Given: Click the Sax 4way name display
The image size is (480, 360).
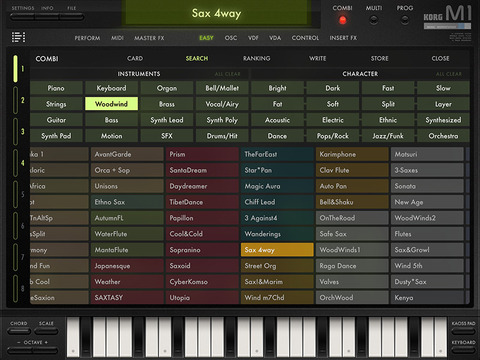Looking at the screenshot, I should click(x=217, y=13).
